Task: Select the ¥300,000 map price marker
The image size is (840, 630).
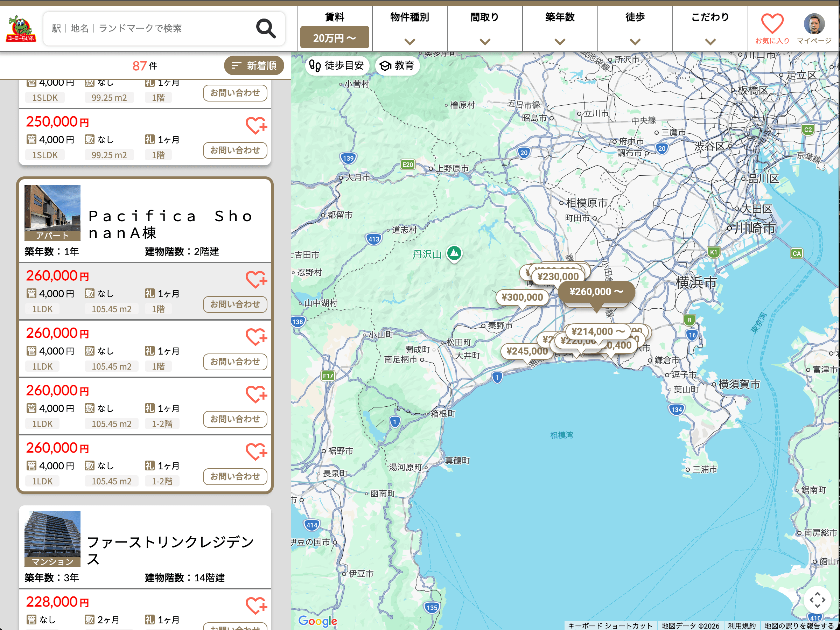Action: 522,297
